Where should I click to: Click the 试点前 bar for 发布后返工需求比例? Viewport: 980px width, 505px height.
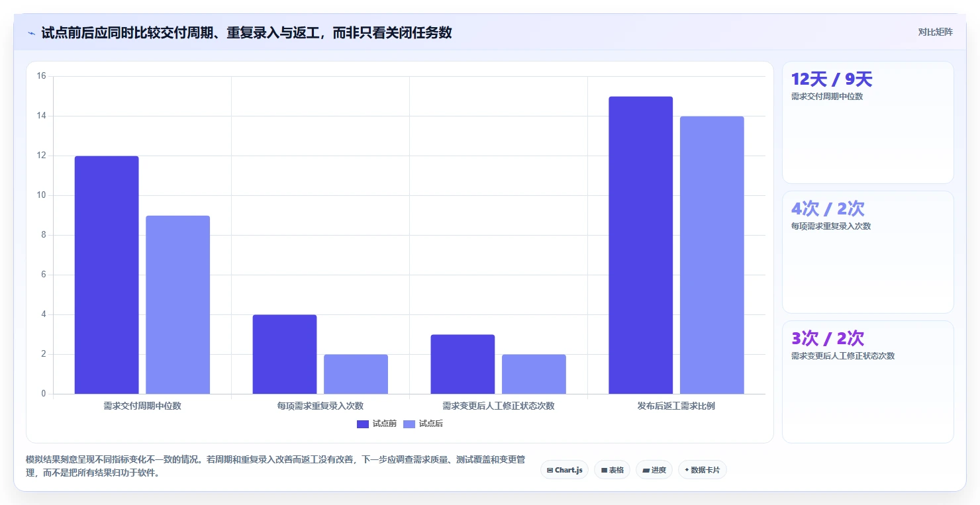pos(641,245)
